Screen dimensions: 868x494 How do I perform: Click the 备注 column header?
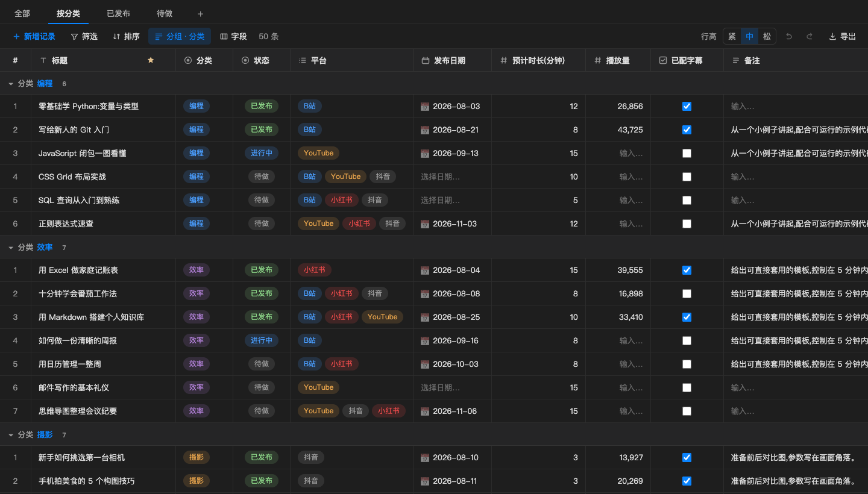796,60
